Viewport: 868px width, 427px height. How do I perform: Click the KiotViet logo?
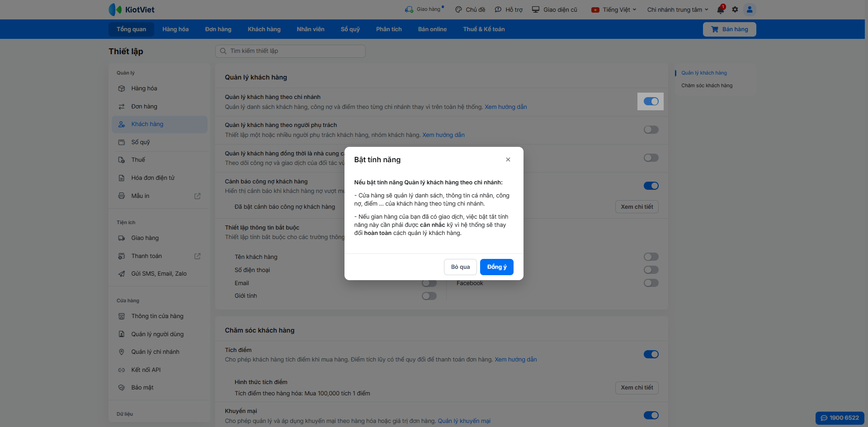(132, 9)
